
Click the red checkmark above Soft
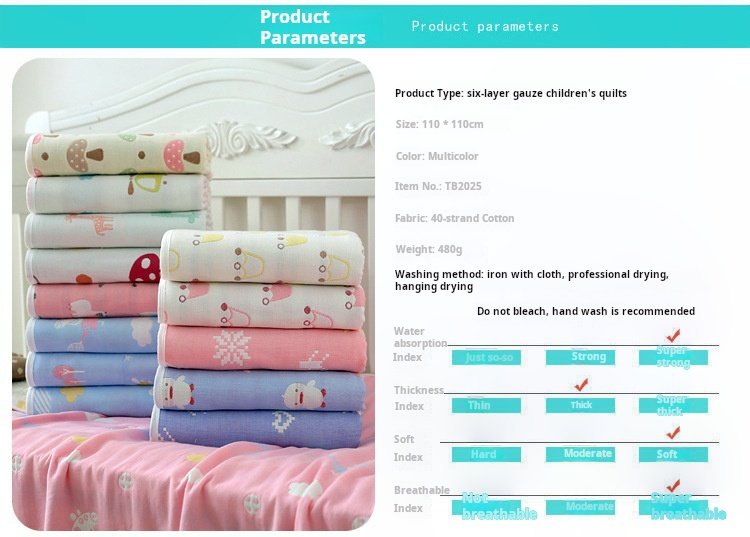pos(673,433)
